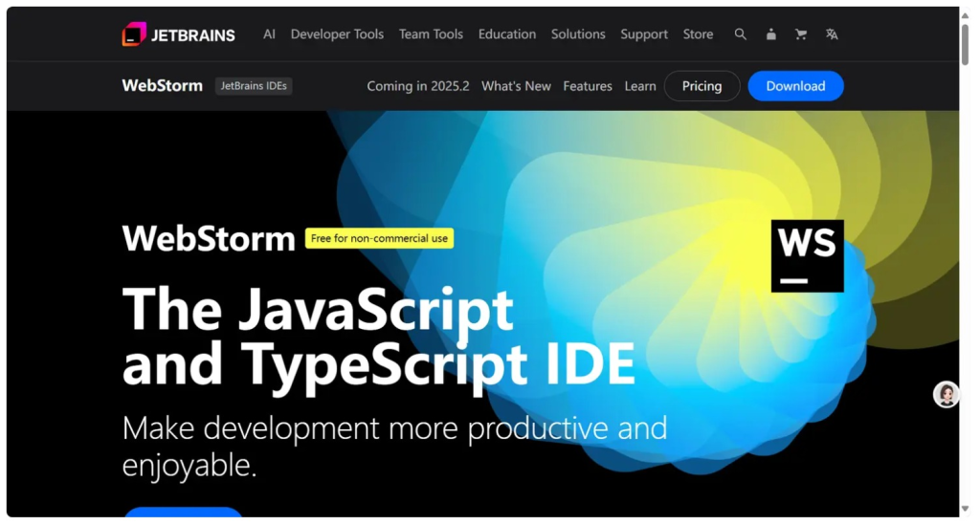Click the vertical scrollbar thumb
The height and width of the screenshot is (525, 980).
pyautogui.click(x=965, y=44)
